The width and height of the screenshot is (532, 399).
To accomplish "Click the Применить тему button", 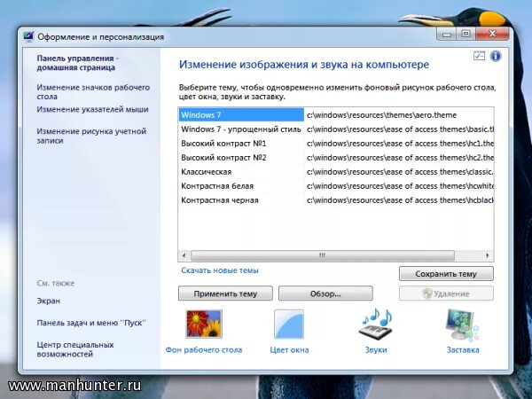I will [225, 293].
